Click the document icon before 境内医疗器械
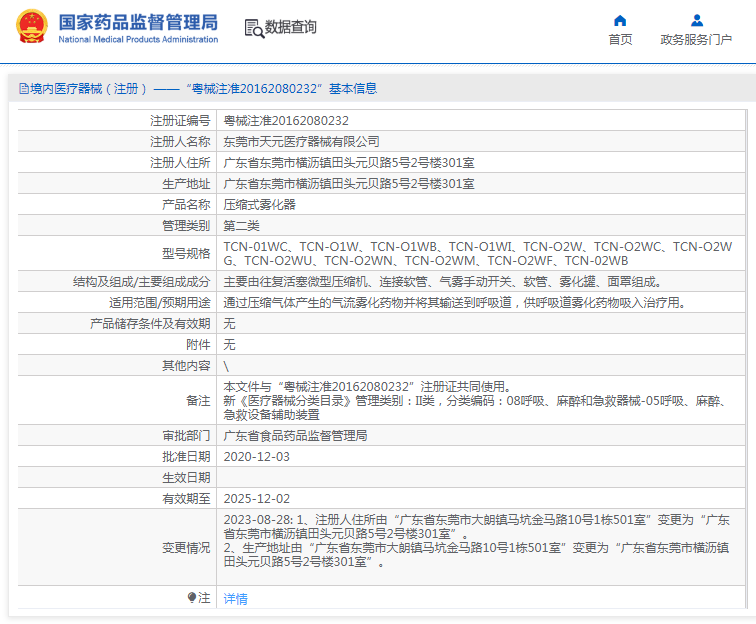The height and width of the screenshot is (624, 756). pos(24,89)
